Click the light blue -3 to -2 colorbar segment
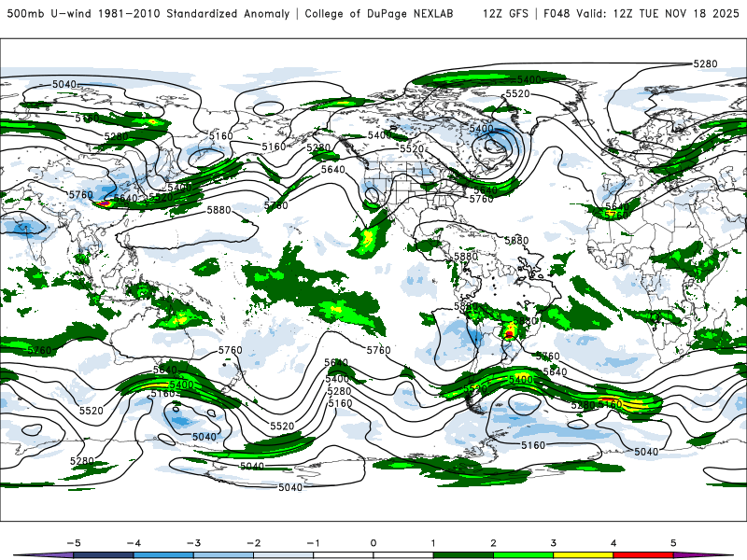The image size is (747, 560). pyautogui.click(x=223, y=555)
